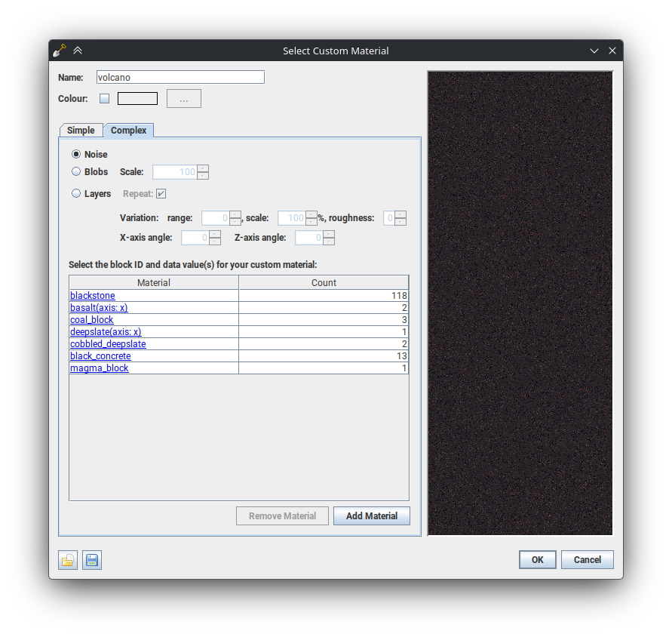
Task: Click the open folder load icon
Action: [x=68, y=560]
